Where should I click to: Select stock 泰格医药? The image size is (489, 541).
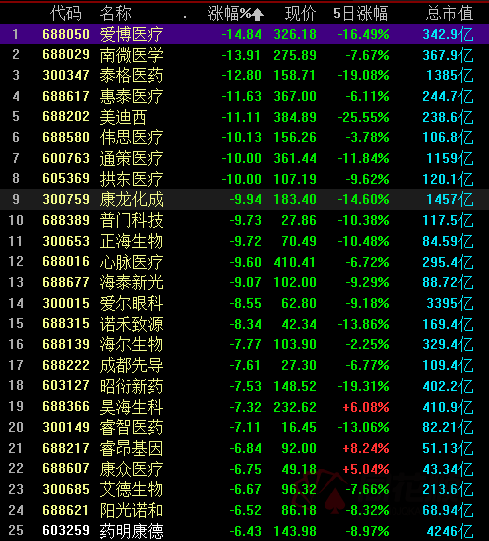click(131, 76)
